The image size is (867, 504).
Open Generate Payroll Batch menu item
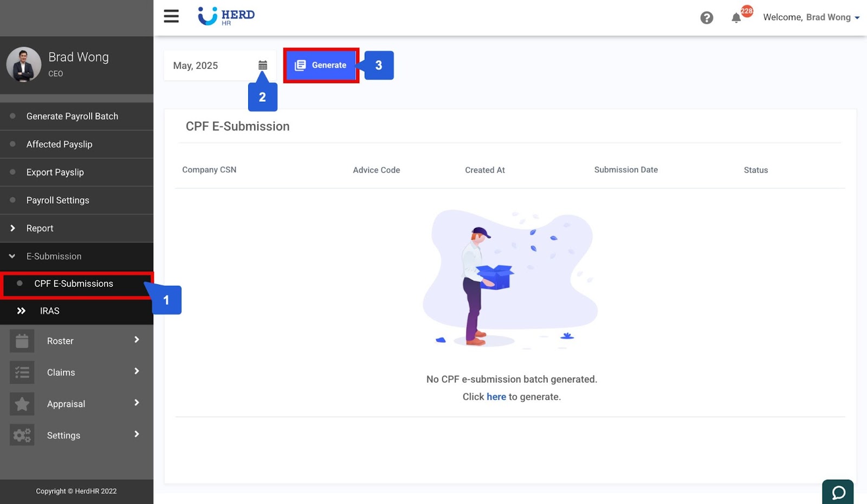tap(72, 116)
